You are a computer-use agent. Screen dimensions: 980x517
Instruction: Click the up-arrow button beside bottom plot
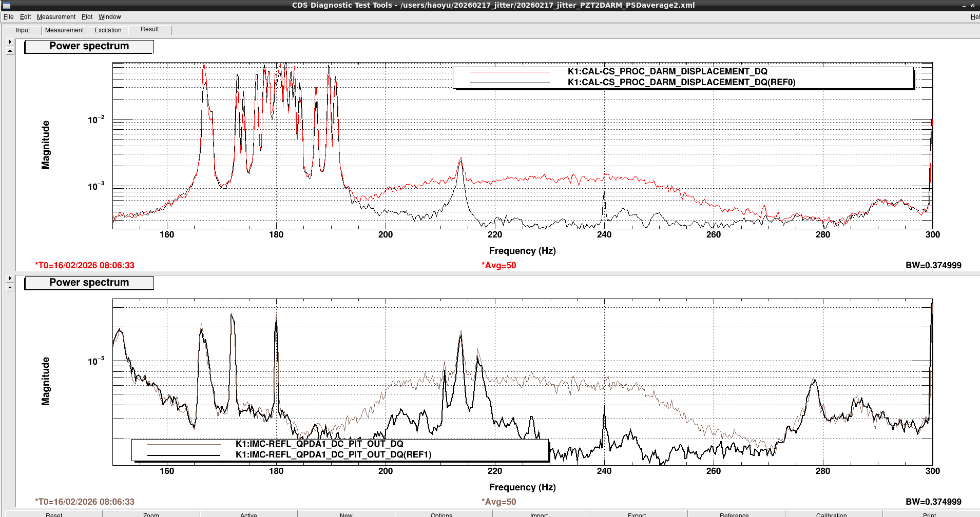tap(10, 287)
